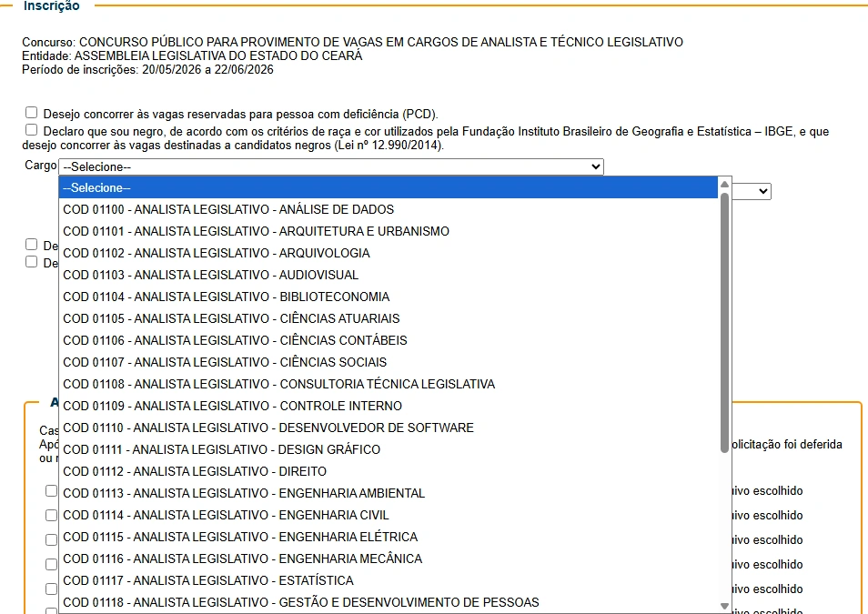Choose COD 01107 Ciências Sociais

point(389,362)
